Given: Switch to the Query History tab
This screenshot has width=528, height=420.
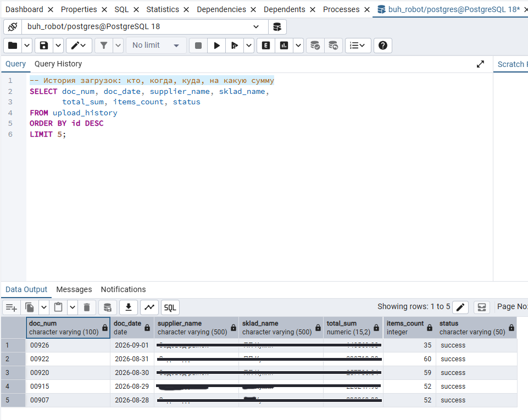Looking at the screenshot, I should pos(58,64).
